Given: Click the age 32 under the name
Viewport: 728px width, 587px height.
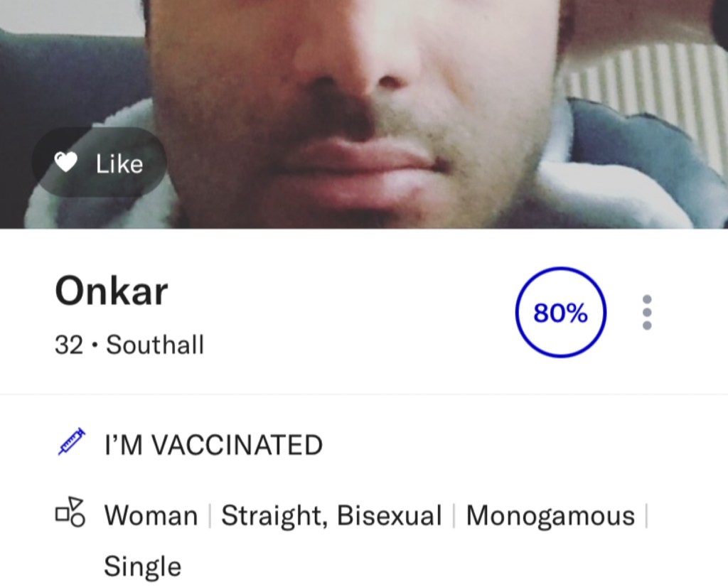Looking at the screenshot, I should (68, 345).
